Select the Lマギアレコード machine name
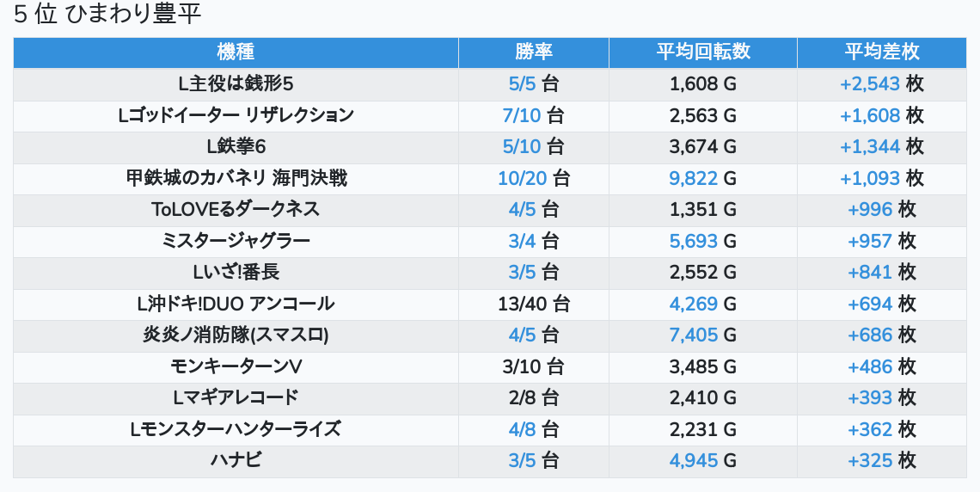Image resolution: width=980 pixels, height=492 pixels. point(236,398)
